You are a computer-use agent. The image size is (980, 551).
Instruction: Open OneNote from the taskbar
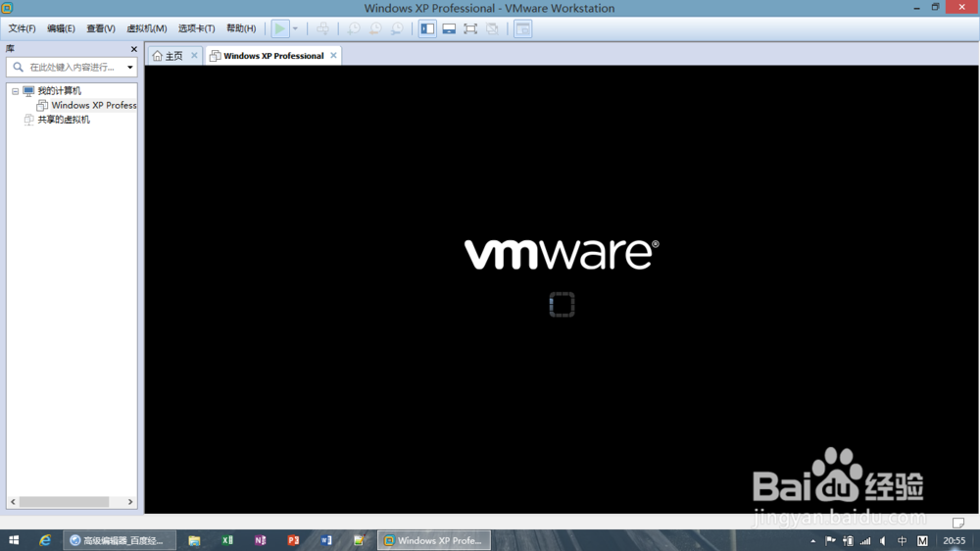(260, 540)
